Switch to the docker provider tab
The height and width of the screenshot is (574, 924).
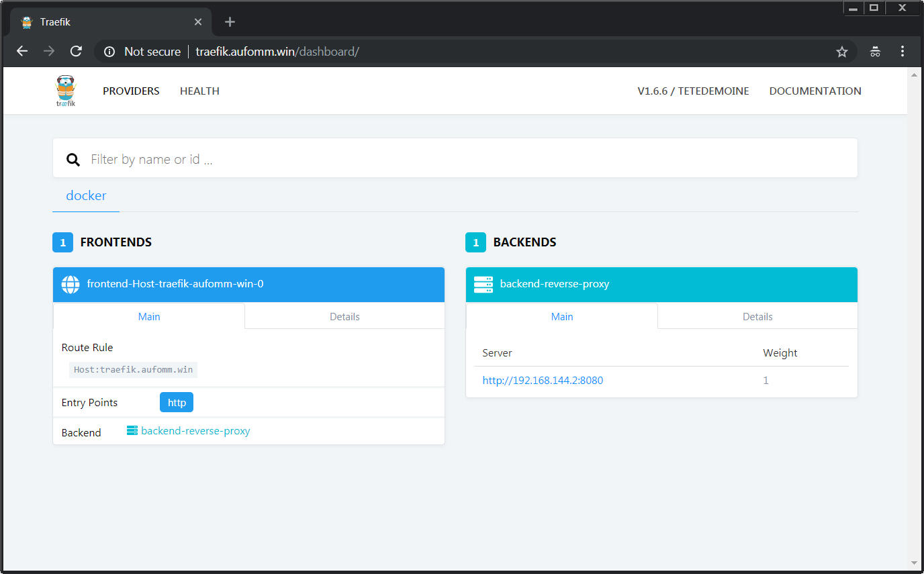pos(86,196)
